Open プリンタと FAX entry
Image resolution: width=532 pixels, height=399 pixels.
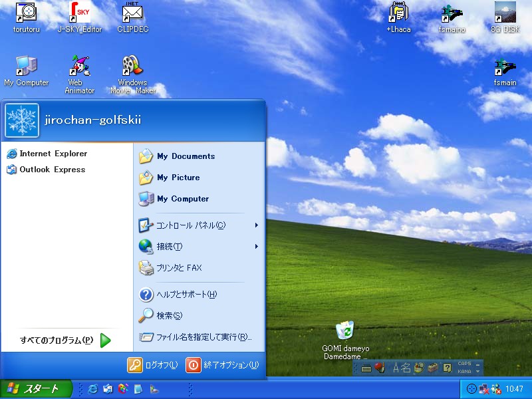[x=170, y=268]
